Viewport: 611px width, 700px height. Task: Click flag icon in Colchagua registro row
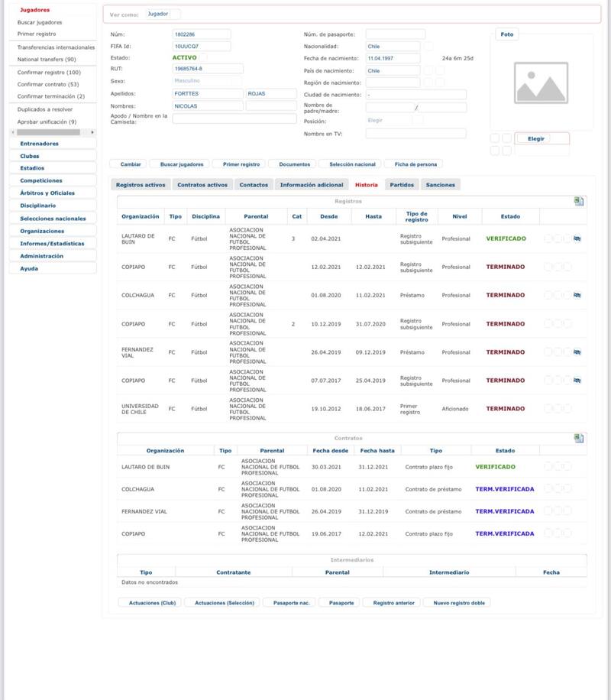[577, 295]
